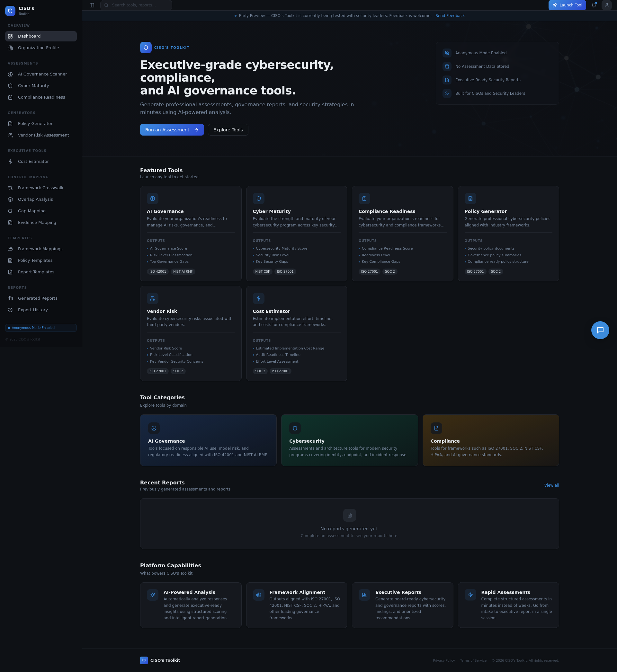Image resolution: width=617 pixels, height=672 pixels.
Task: Open the chat bubble floating button
Action: point(600,330)
